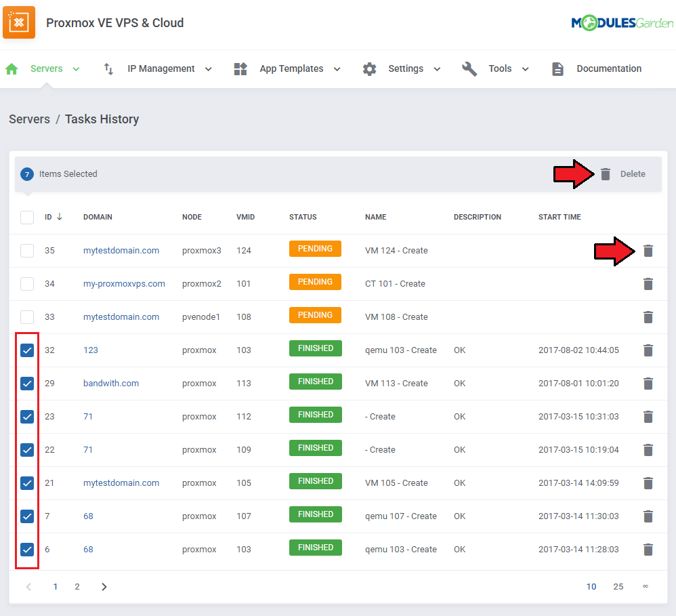676x616 pixels.
Task: Click the Documentation file icon
Action: coord(558,69)
